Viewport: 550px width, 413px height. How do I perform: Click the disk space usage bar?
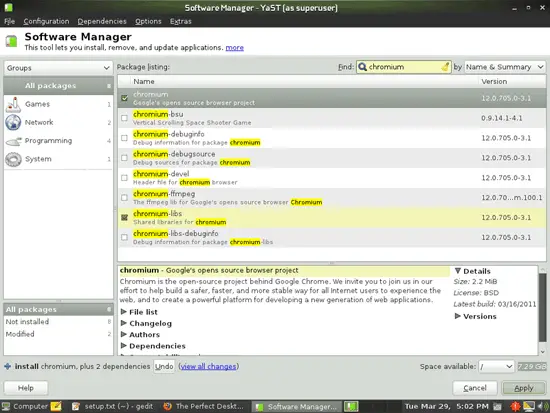pyautogui.click(x=532, y=366)
